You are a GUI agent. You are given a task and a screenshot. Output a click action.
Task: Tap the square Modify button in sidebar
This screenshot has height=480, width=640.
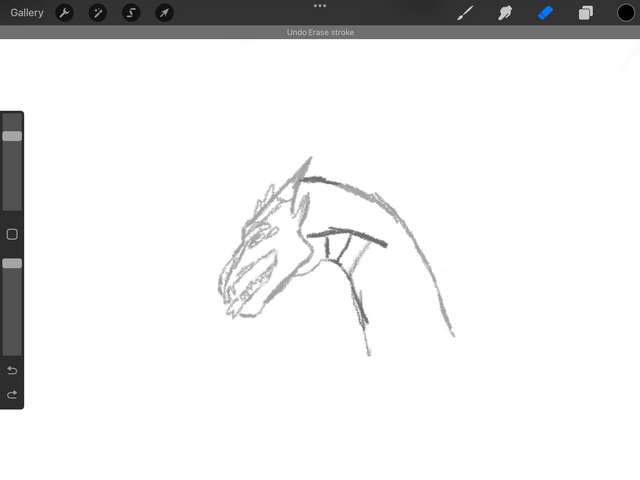coord(12,234)
